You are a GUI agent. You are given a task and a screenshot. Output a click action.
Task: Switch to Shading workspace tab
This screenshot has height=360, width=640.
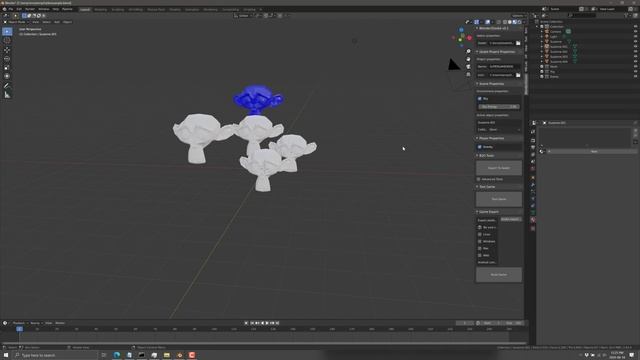pos(175,9)
